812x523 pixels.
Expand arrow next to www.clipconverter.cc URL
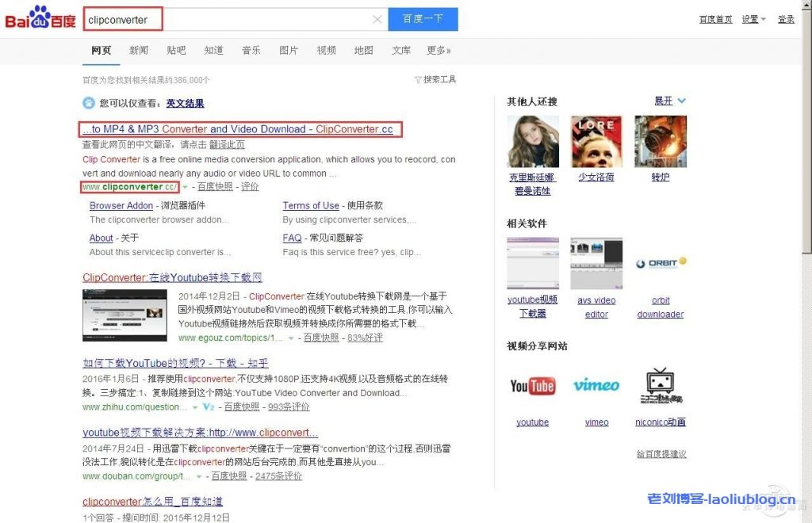tap(185, 187)
